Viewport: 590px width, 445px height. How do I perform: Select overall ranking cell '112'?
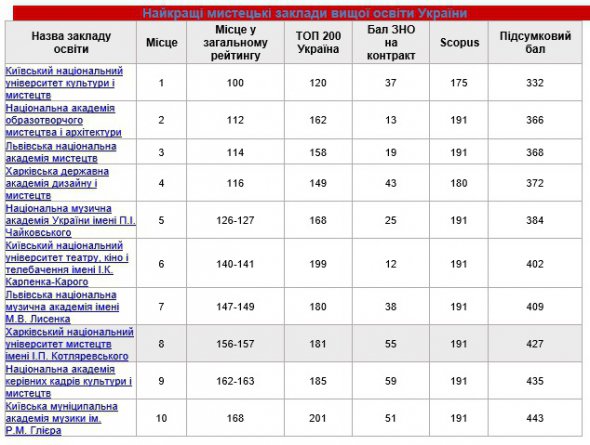(235, 120)
